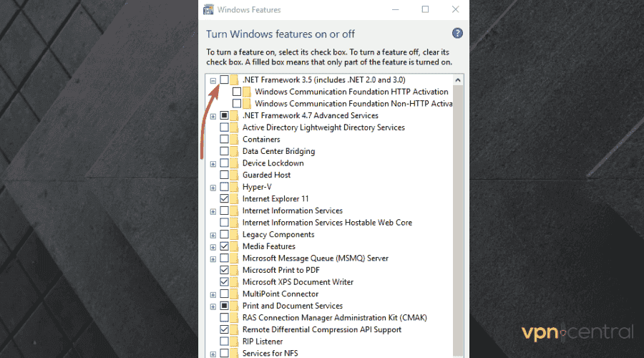Enable the .NET Framework 3.5 checkbox
This screenshot has height=358, width=644.
click(x=224, y=79)
